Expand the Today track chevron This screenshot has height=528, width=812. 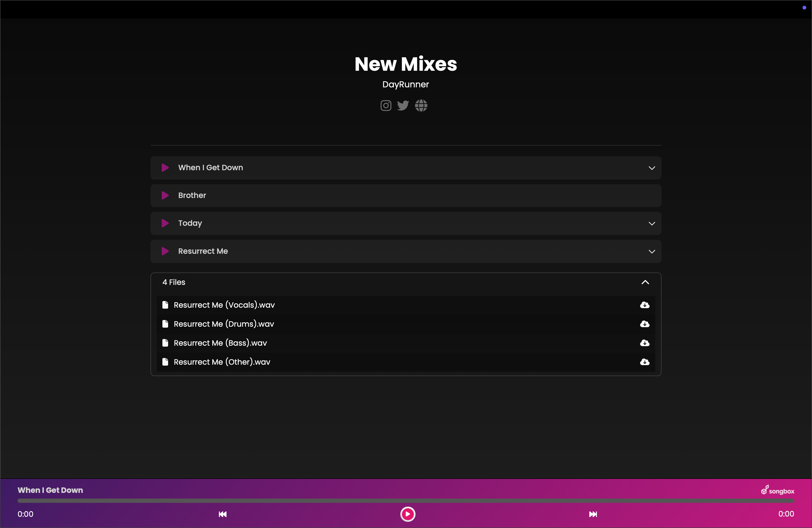tap(652, 224)
